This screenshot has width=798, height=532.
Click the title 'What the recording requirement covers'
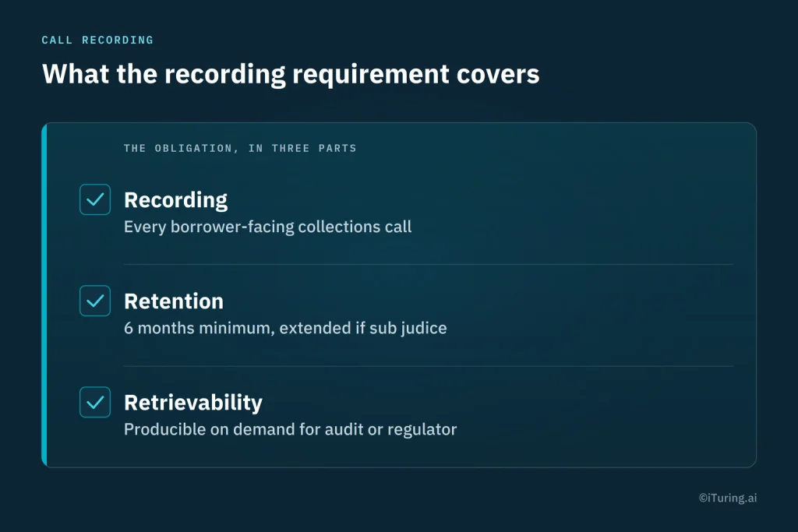[291, 74]
